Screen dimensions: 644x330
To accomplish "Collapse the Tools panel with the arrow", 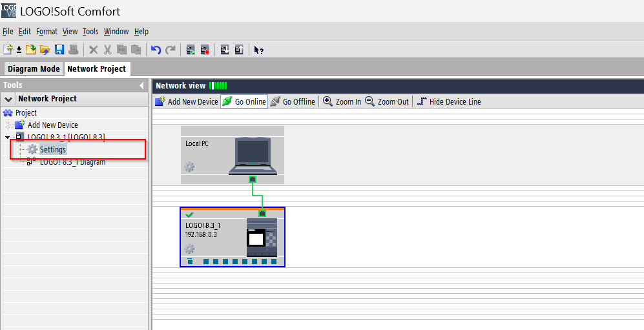I will (141, 85).
